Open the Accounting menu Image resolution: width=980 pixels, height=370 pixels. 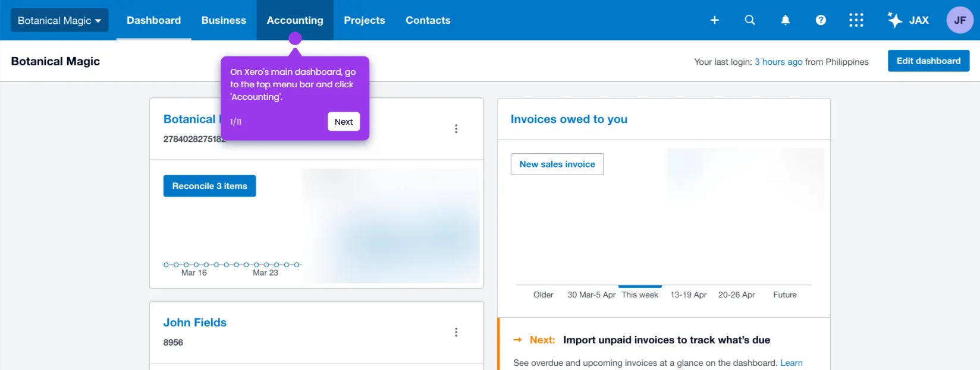295,20
